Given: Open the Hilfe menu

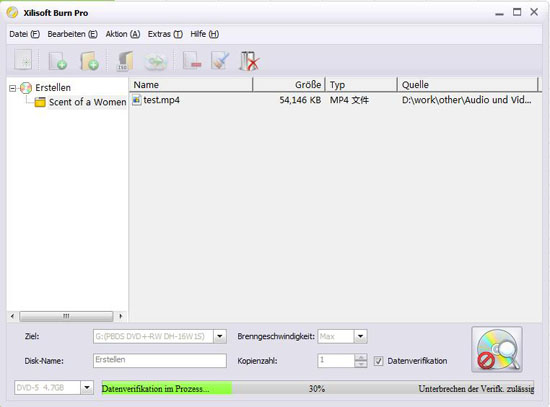Looking at the screenshot, I should pyautogui.click(x=204, y=34).
